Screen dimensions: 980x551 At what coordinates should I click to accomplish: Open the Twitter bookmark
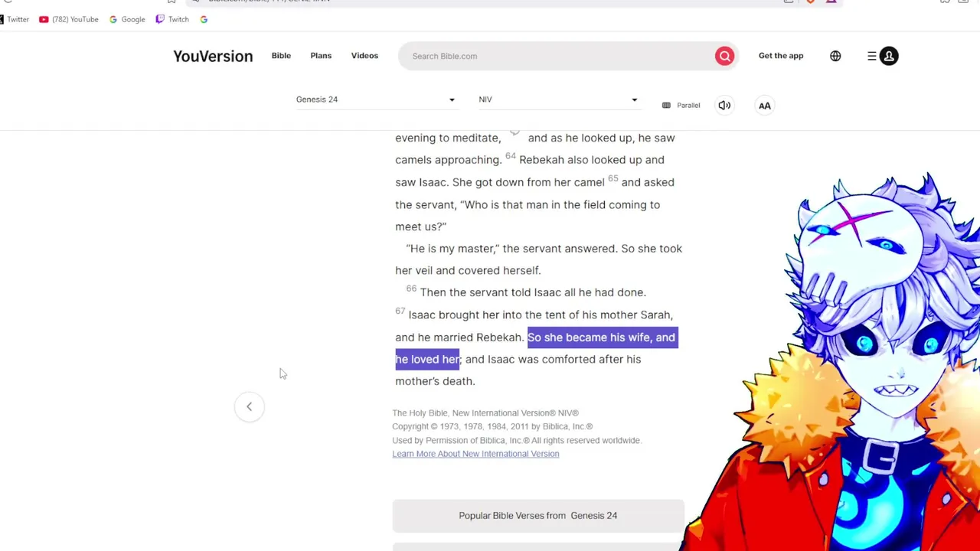(x=14, y=19)
